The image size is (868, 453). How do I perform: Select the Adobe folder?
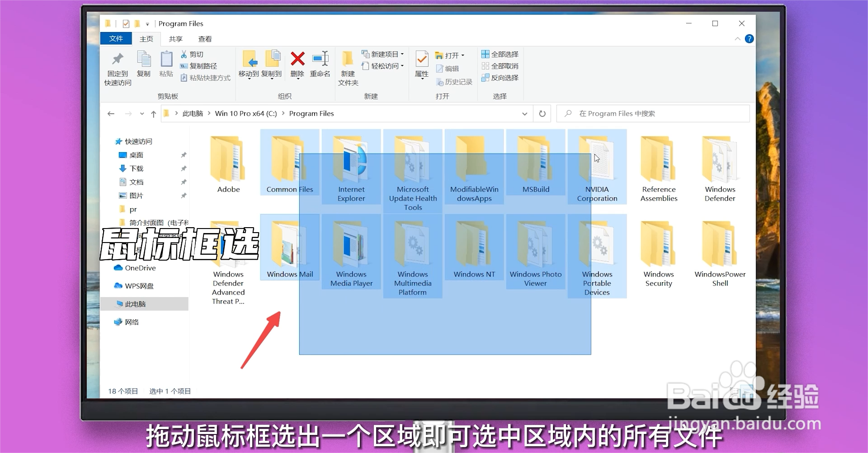tap(228, 165)
